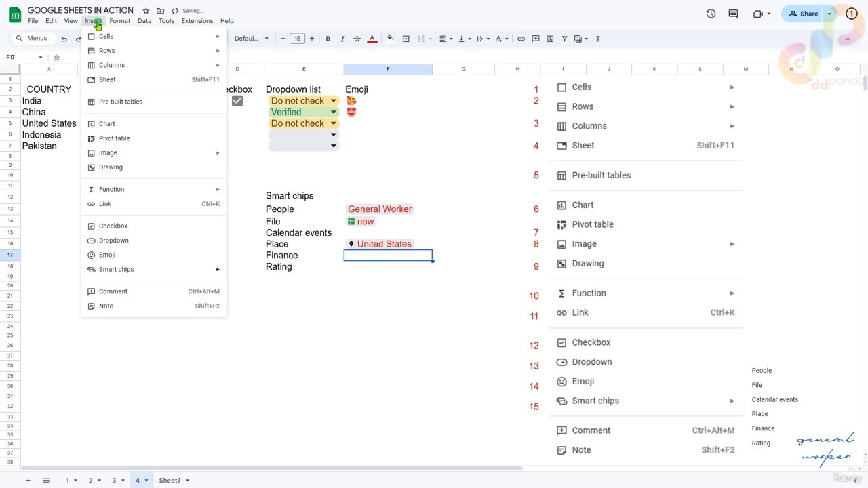Click the Move to folder icon

pyautogui.click(x=160, y=11)
